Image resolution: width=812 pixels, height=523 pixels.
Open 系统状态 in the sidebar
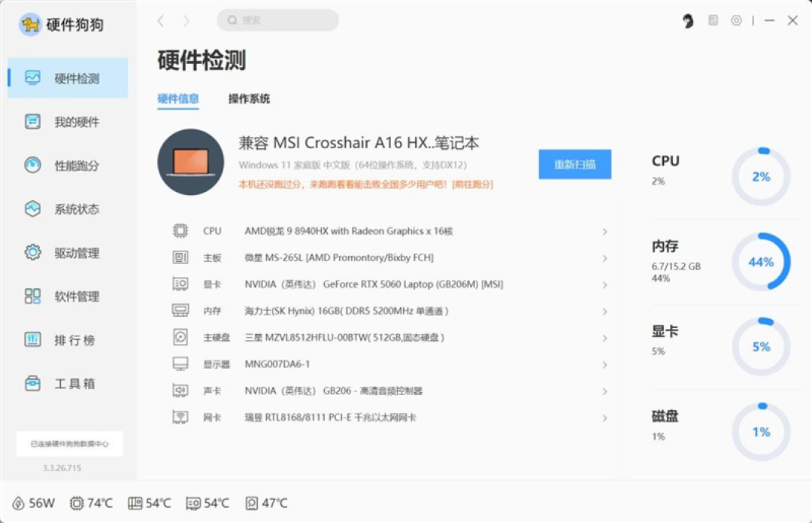tap(68, 209)
